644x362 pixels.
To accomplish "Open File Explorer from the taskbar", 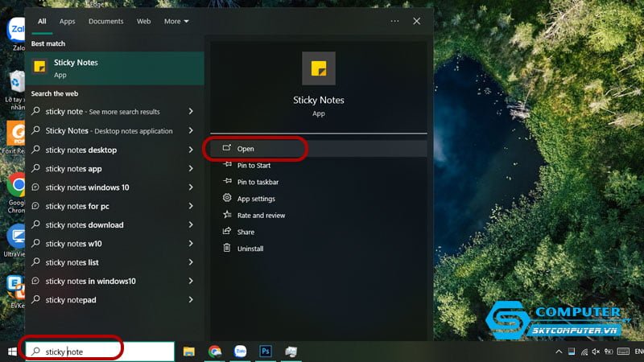I will 189,352.
